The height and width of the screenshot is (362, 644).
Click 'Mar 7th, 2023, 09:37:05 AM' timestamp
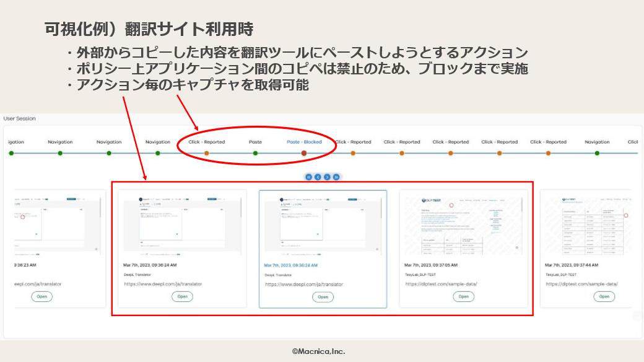click(x=431, y=265)
